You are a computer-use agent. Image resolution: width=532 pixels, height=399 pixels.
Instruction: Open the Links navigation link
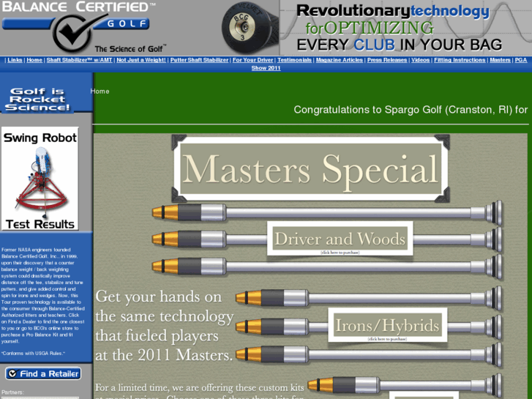(15, 60)
